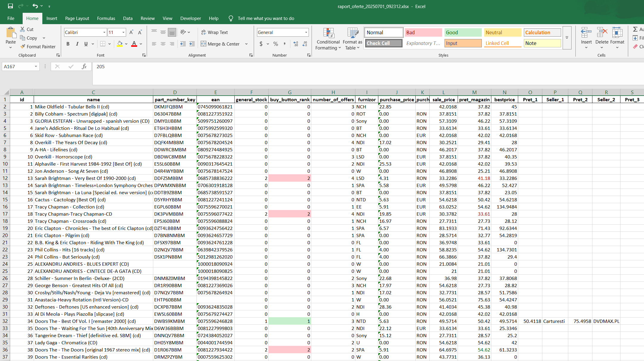Click the Undo arrow icon
This screenshot has width=644, height=361.
(35, 6)
